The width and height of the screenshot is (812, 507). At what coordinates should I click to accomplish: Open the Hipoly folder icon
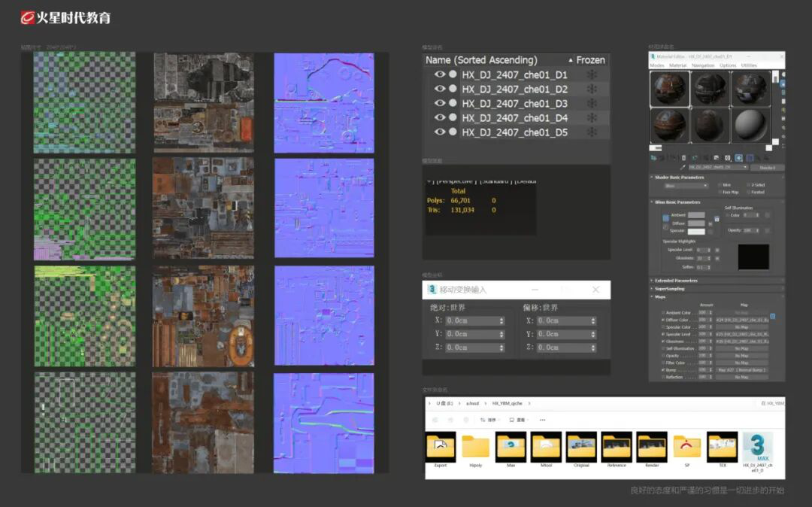pos(475,447)
